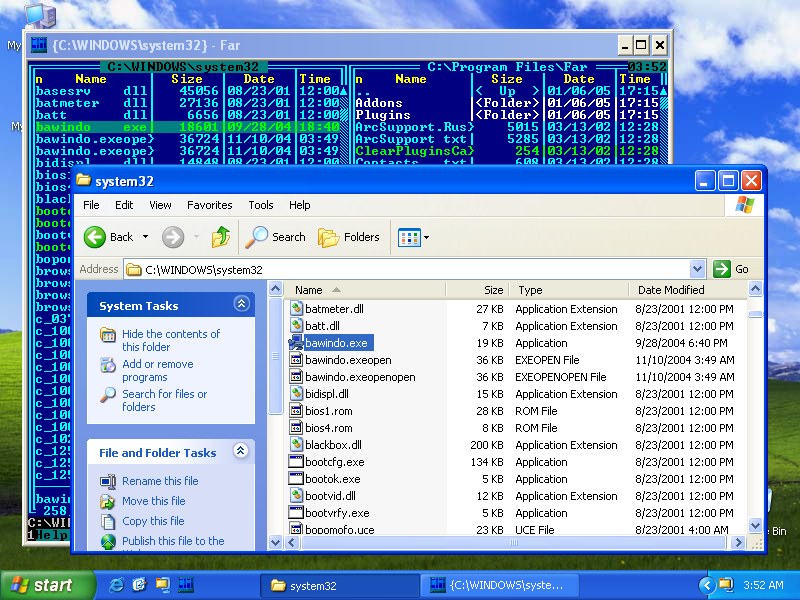Select the bawindo.exeopen file icon

[x=296, y=360]
